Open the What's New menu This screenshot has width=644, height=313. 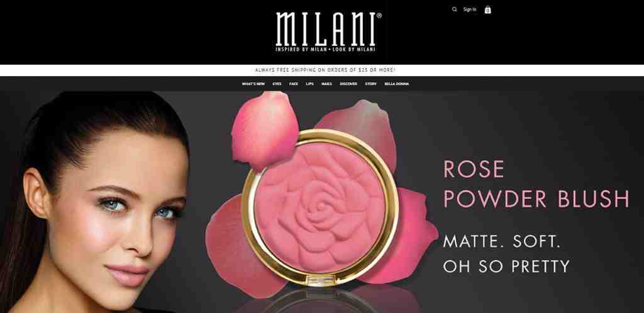253,84
